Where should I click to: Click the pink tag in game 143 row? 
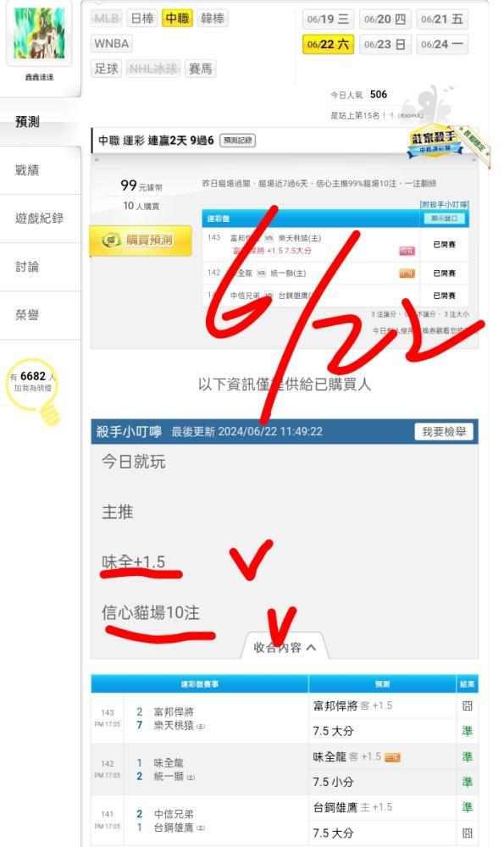[407, 251]
